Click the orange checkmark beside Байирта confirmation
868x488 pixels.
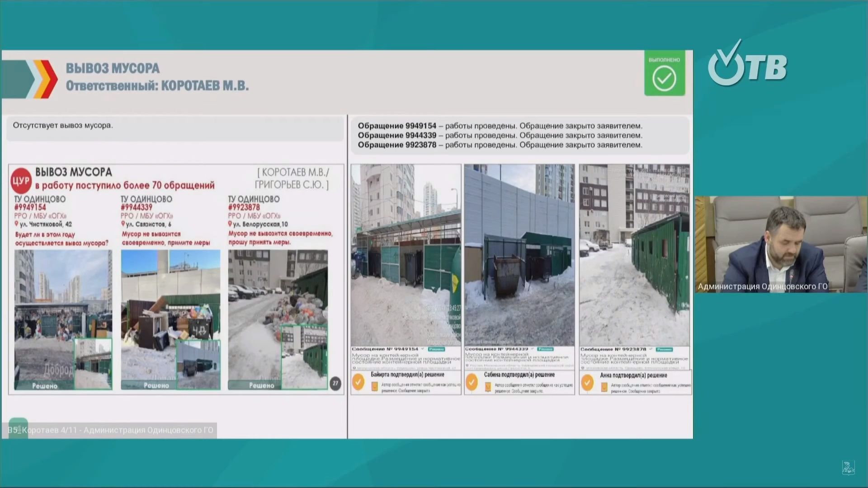358,382
